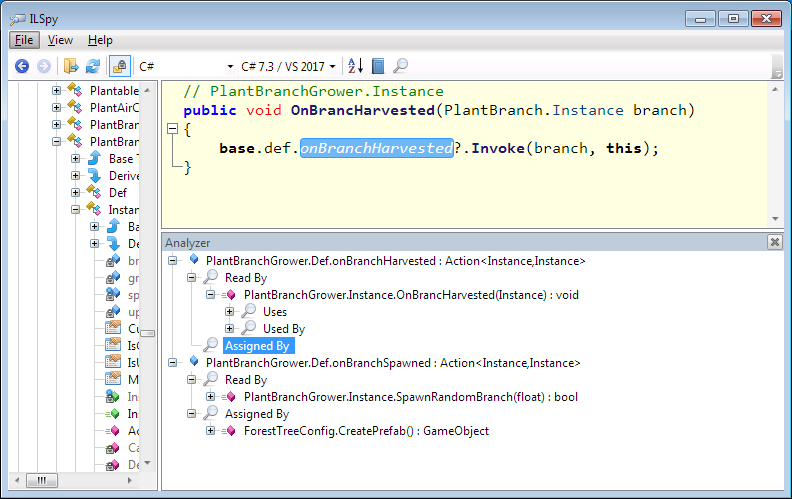Screen dimensions: 792x499
Task: Toggle the show internal types button
Action: pyautogui.click(x=119, y=66)
